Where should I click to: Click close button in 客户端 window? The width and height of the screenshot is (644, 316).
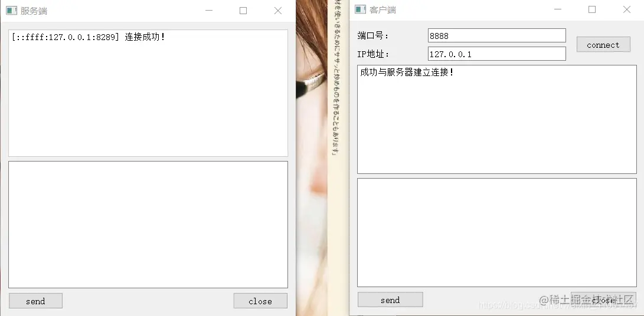pyautogui.click(x=603, y=299)
